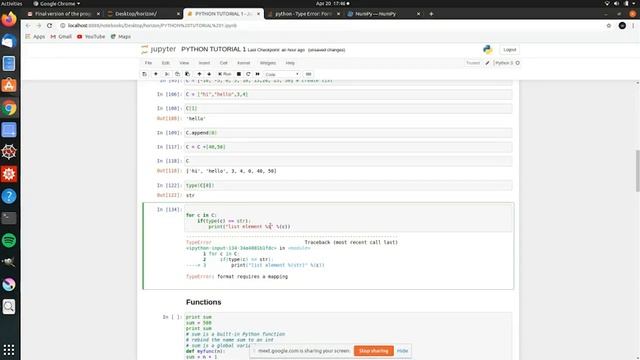This screenshot has height=360, width=640.
Task: Open the Kernel menu in Jupyter
Action: pyautogui.click(x=243, y=63)
